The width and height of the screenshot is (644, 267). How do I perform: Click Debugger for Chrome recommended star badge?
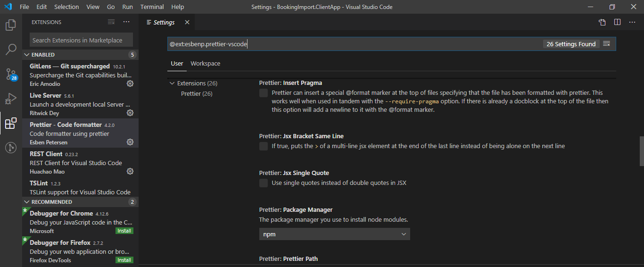tap(25, 210)
